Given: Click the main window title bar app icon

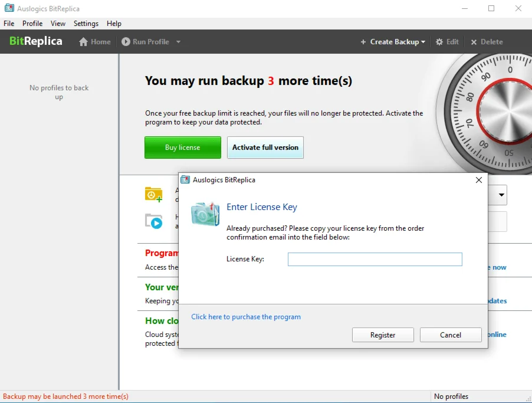Looking at the screenshot, I should [9, 8].
